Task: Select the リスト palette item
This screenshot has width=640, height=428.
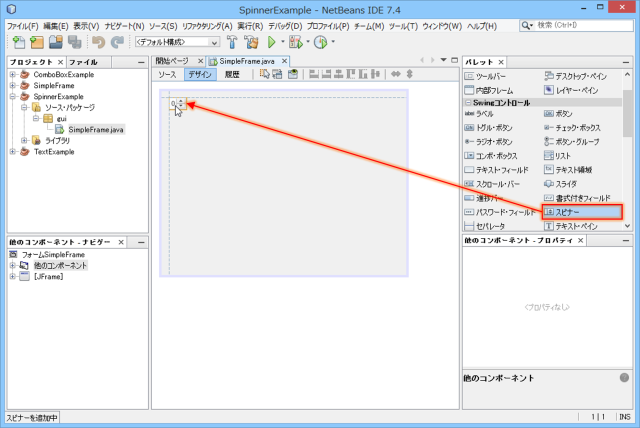Action: (x=558, y=156)
